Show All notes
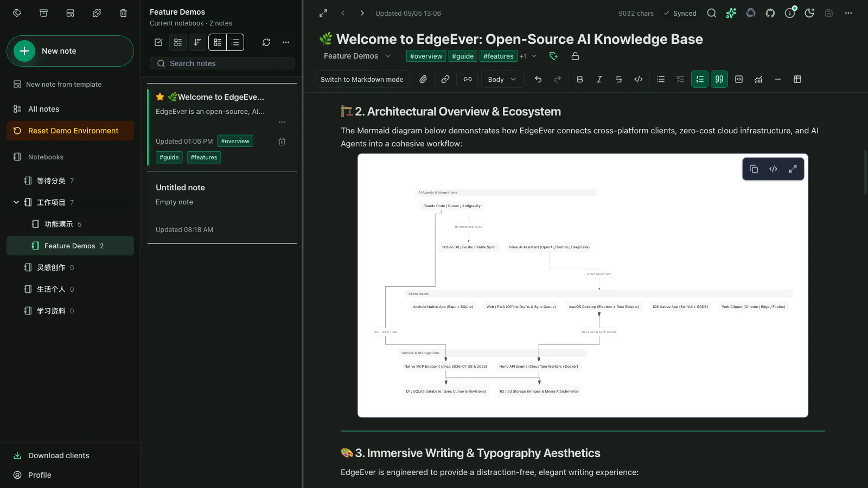Viewport: 868px width, 488px height. tap(70, 109)
